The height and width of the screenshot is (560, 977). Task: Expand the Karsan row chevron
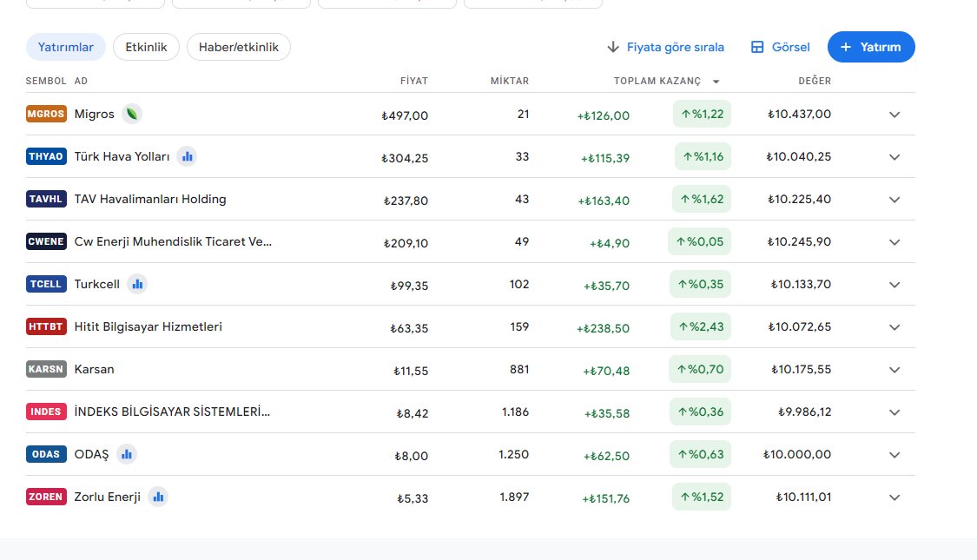(894, 370)
